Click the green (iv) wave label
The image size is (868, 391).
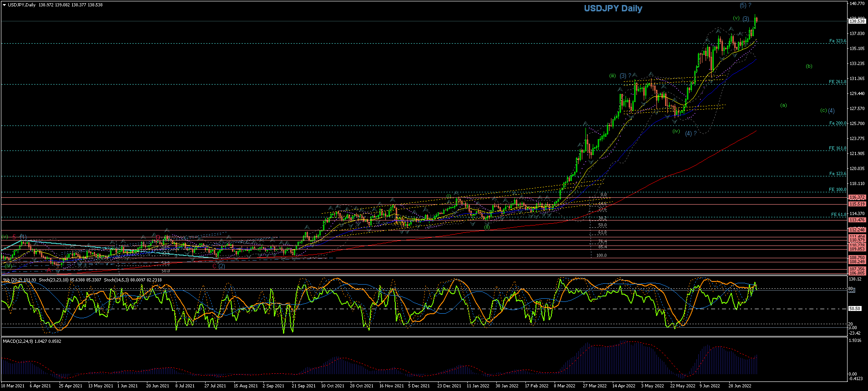click(x=676, y=131)
